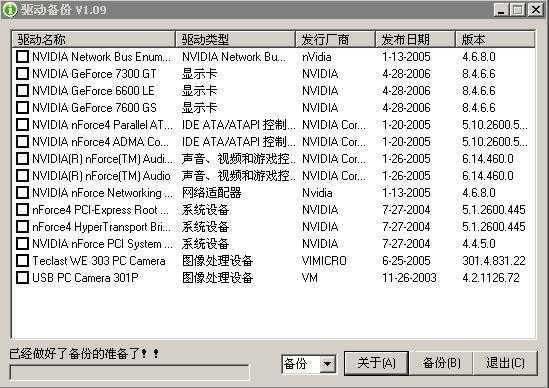Tick the NVIDIA nForce PCI System checkbox
The image size is (549, 388).
[x=22, y=243]
